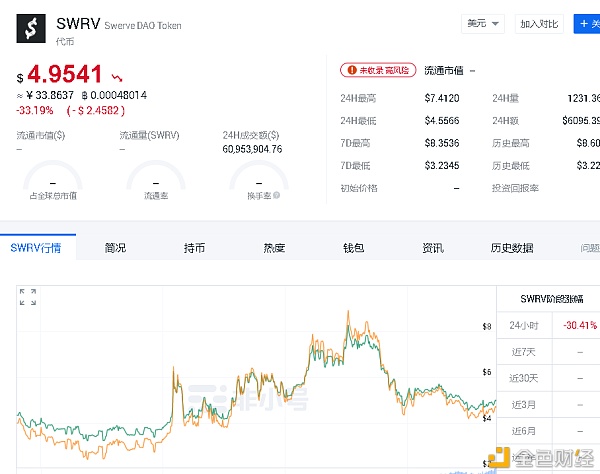This screenshot has width=600, height=474.
Task: Open the 持币 tab
Action: 194,248
